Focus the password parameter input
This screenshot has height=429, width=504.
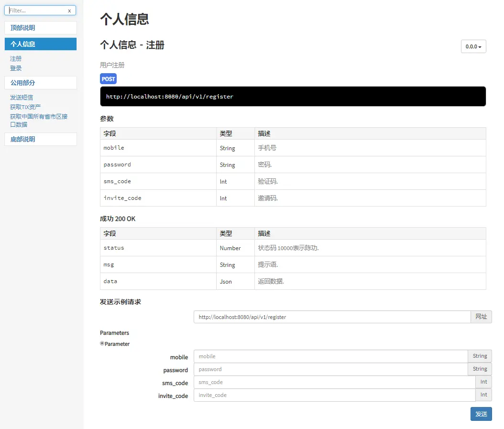coord(331,369)
